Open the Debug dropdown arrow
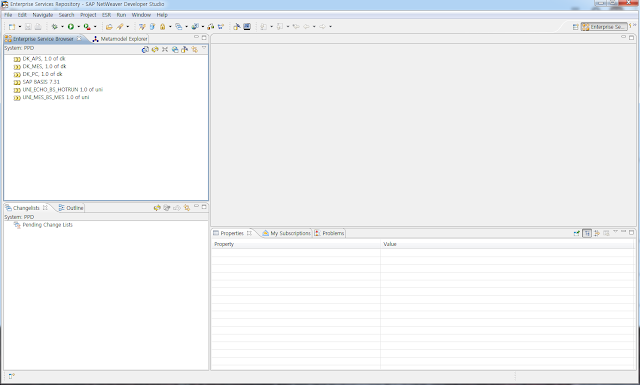The image size is (640, 385). 62,27
